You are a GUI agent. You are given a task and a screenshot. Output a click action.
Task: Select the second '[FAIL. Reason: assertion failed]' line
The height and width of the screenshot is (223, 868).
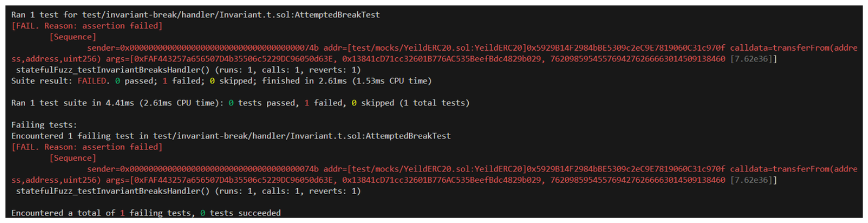87,147
